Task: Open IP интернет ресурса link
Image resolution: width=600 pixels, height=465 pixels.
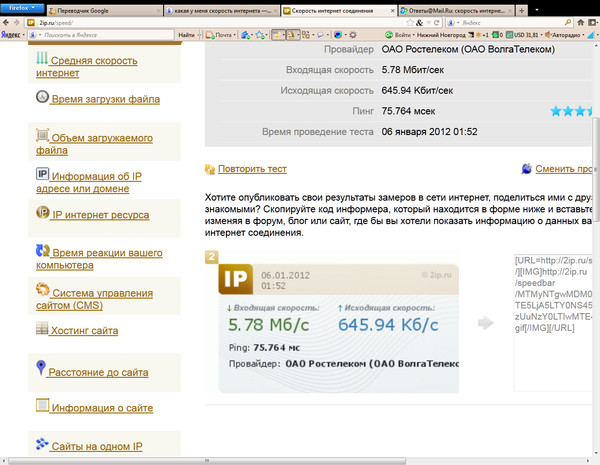Action: [100, 215]
